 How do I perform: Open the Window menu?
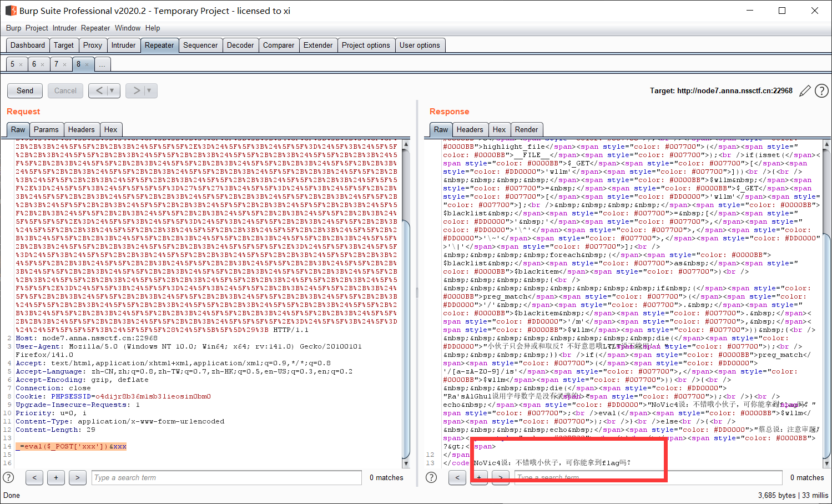pos(128,28)
